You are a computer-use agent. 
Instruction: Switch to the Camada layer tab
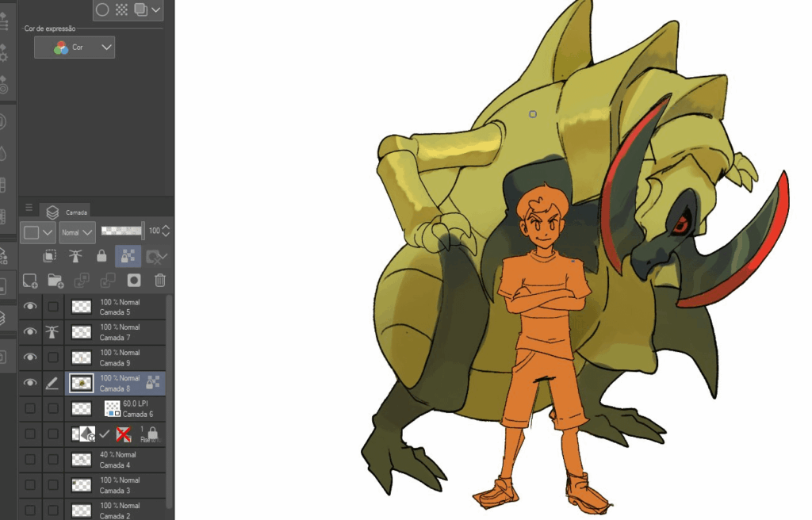[67, 212]
